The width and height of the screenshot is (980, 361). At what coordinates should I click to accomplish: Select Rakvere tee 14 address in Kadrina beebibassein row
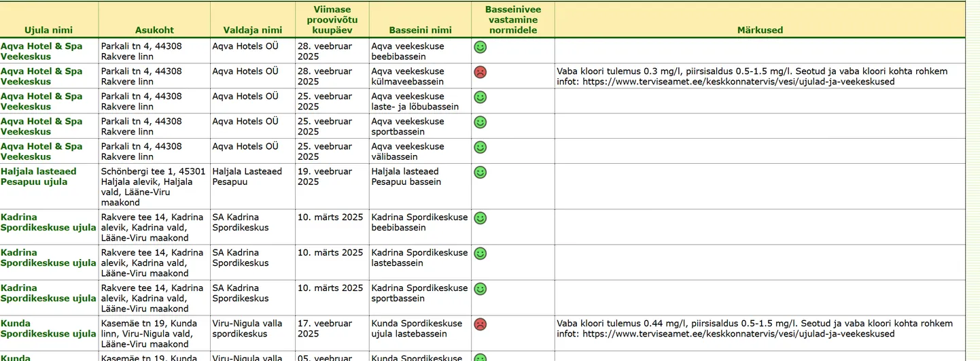click(154, 228)
